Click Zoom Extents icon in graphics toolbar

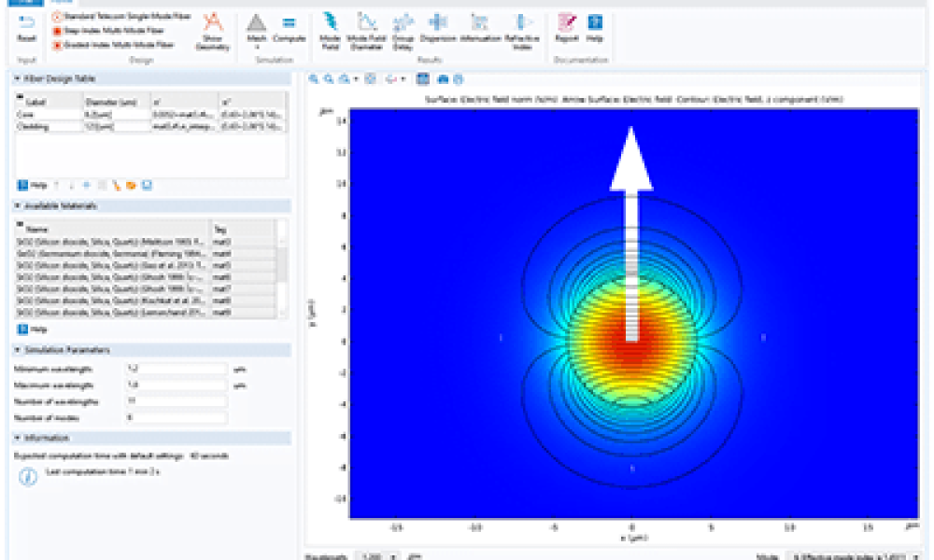point(370,78)
